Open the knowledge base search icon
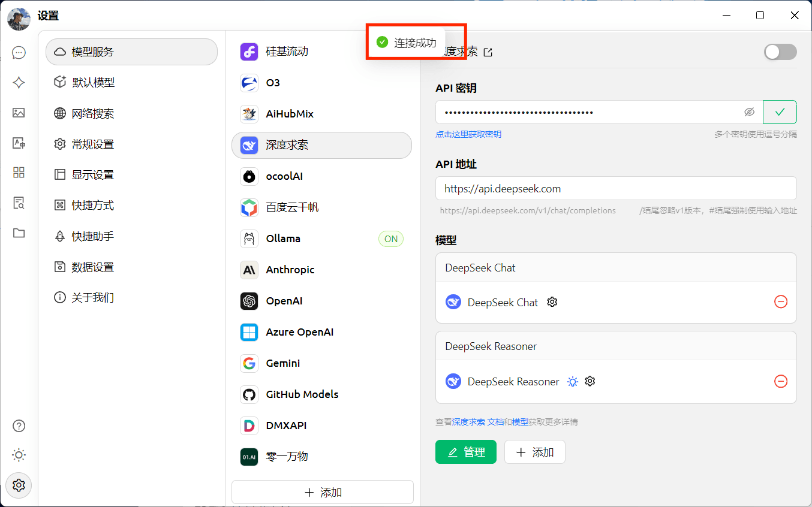 tap(19, 203)
